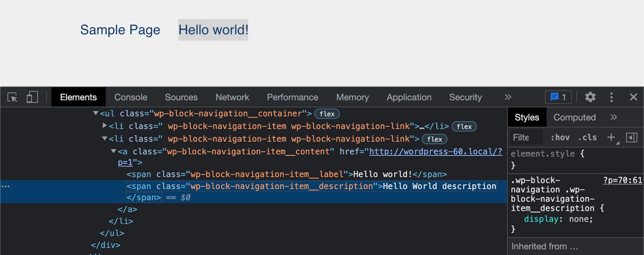Select the Computed styles tab
Screen dimensions: 644x255
pos(574,117)
